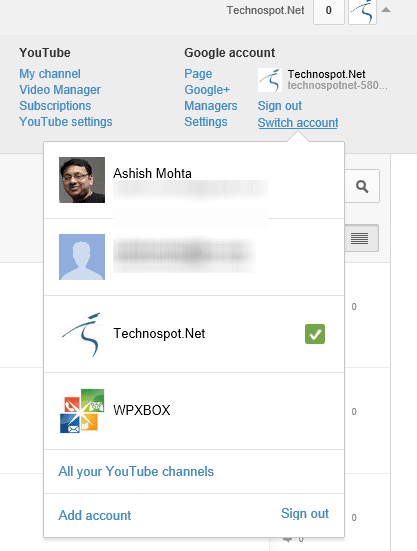This screenshot has width=417, height=551.
Task: Click Technospot.Net avatar icon in top bar
Action: tap(362, 11)
